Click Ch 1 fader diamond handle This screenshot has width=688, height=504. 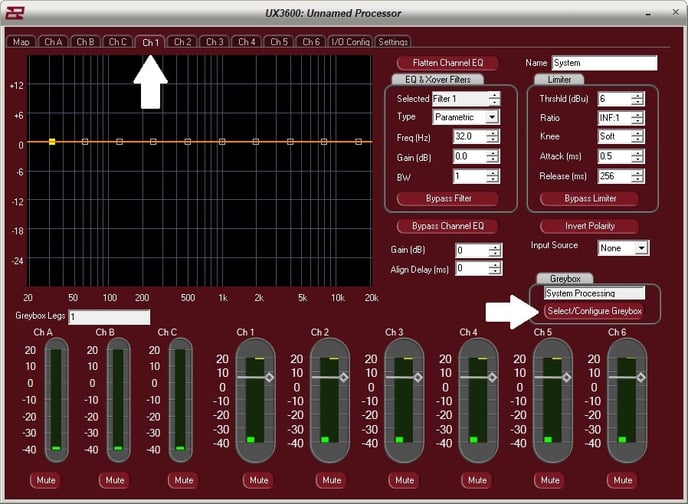pyautogui.click(x=269, y=377)
